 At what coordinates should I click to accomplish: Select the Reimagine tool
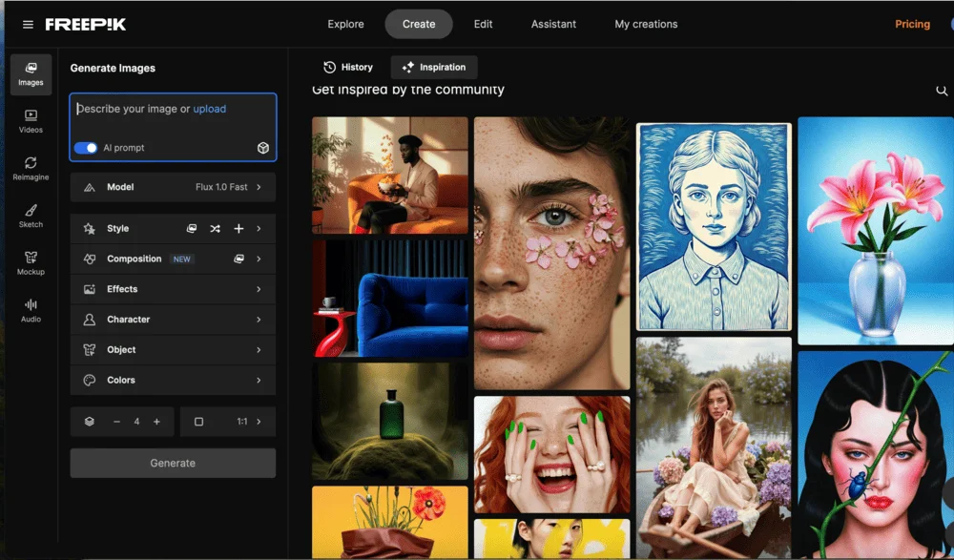(31, 168)
